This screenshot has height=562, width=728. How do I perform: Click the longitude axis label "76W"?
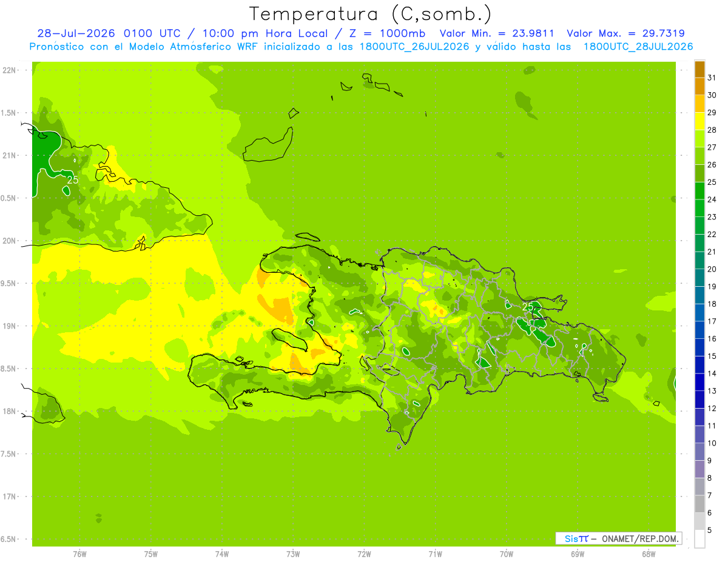[79, 554]
